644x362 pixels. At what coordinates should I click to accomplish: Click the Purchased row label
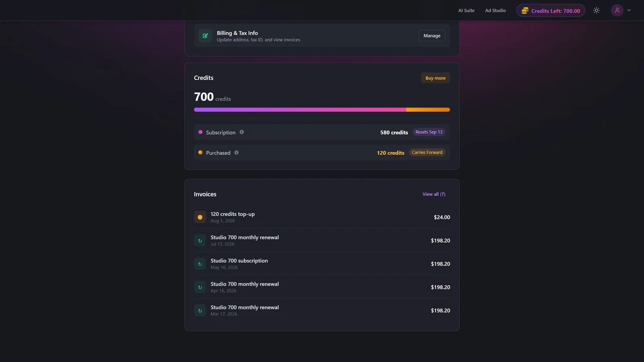click(218, 153)
